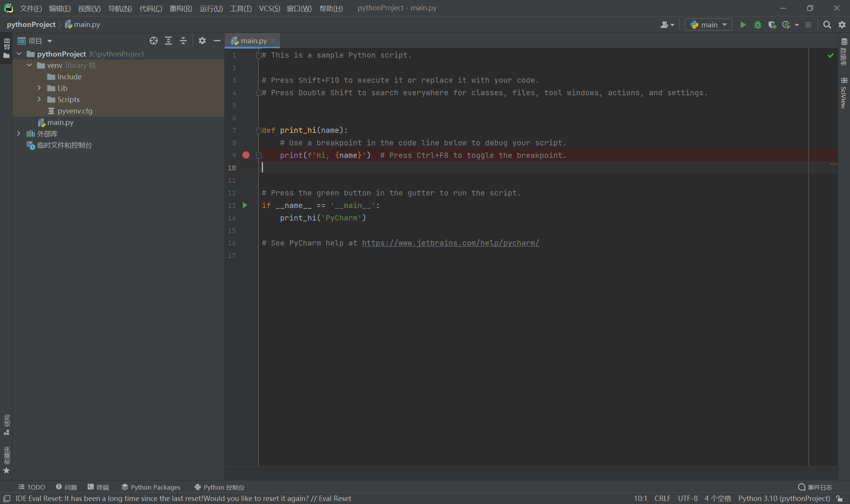Open the jetbrains.com help link
This screenshot has height=504, width=850.
pos(450,243)
